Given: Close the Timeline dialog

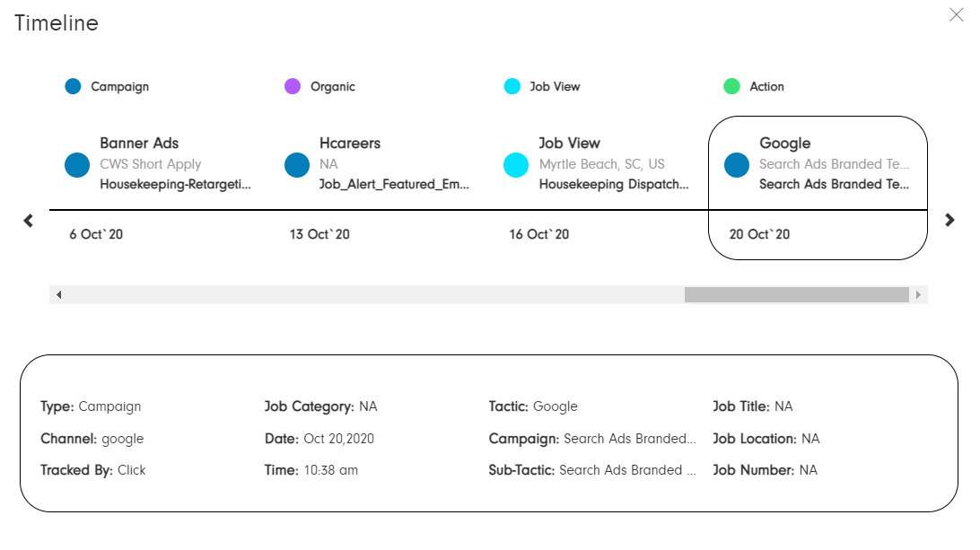Looking at the screenshot, I should (957, 14).
